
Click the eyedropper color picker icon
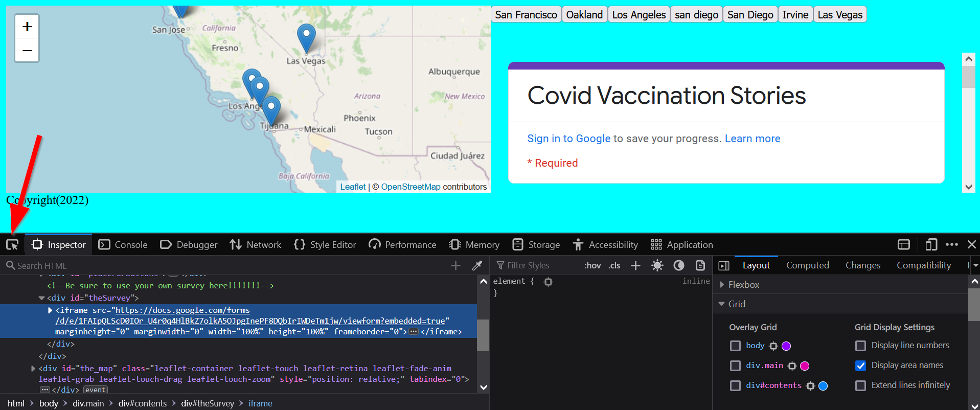477,265
